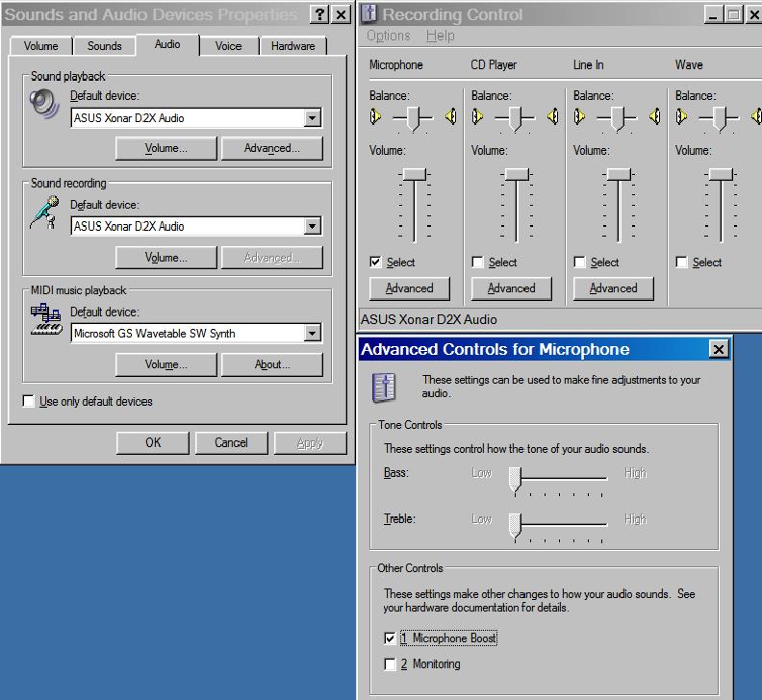The image size is (762, 700).
Task: Enable the Monitoring checkbox
Action: (390, 664)
